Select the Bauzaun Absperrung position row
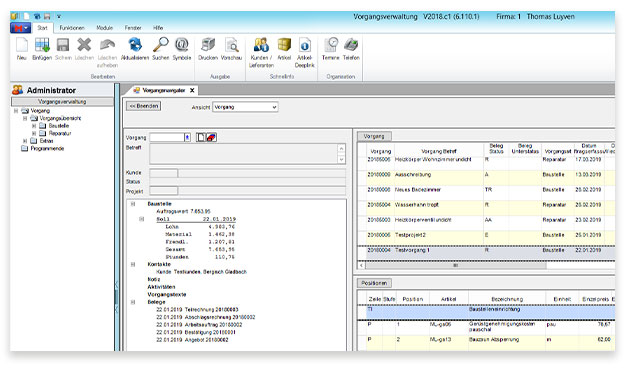Image resolution: width=625 pixels, height=374 pixels. [486, 343]
